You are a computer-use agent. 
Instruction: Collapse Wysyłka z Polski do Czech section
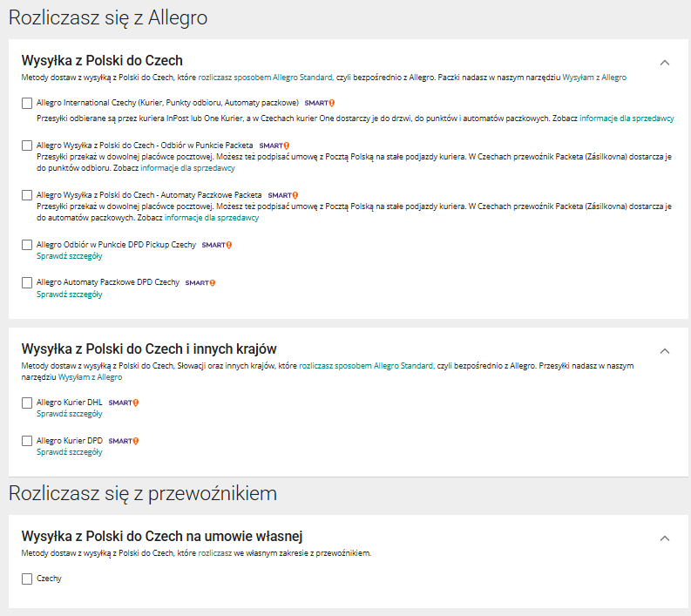[x=665, y=63]
